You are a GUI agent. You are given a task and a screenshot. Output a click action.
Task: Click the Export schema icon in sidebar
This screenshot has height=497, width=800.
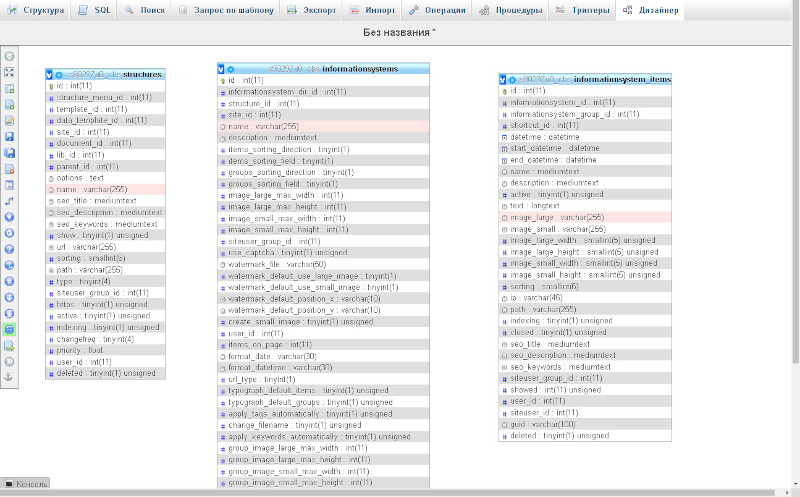point(9,345)
